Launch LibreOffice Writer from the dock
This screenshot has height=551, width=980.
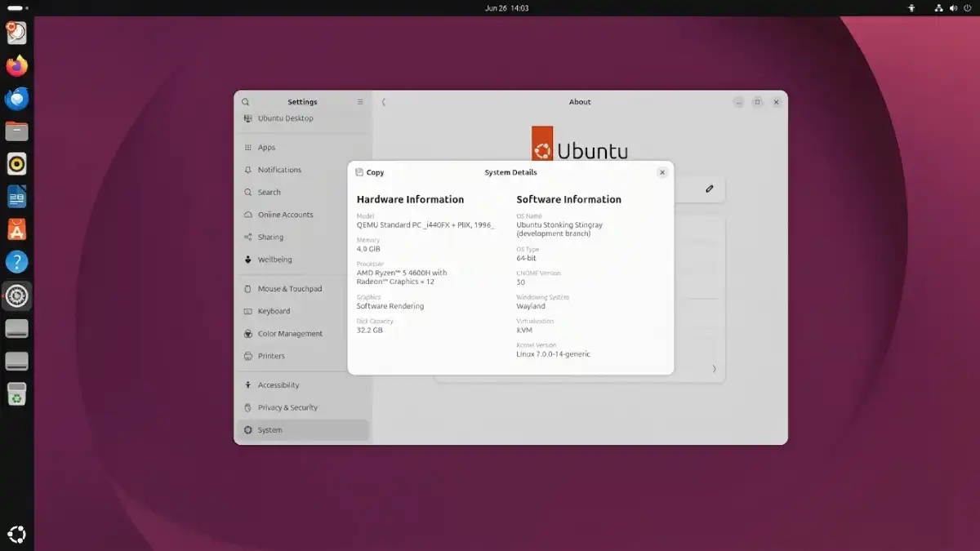(x=16, y=197)
